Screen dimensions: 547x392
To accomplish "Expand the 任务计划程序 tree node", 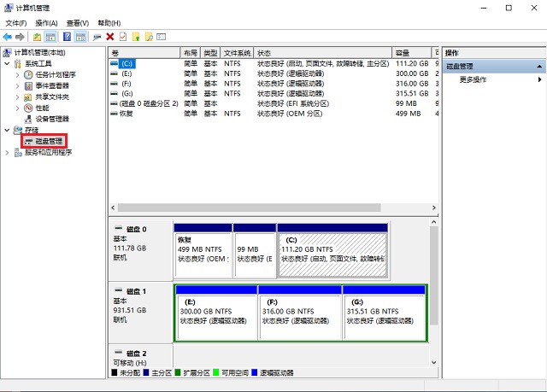I will [18, 74].
